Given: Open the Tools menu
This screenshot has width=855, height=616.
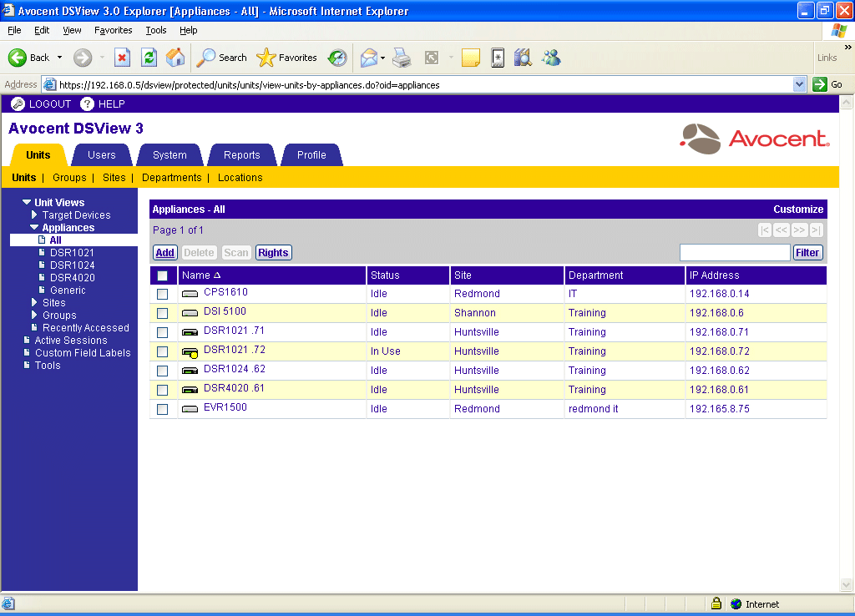Looking at the screenshot, I should coord(156,30).
